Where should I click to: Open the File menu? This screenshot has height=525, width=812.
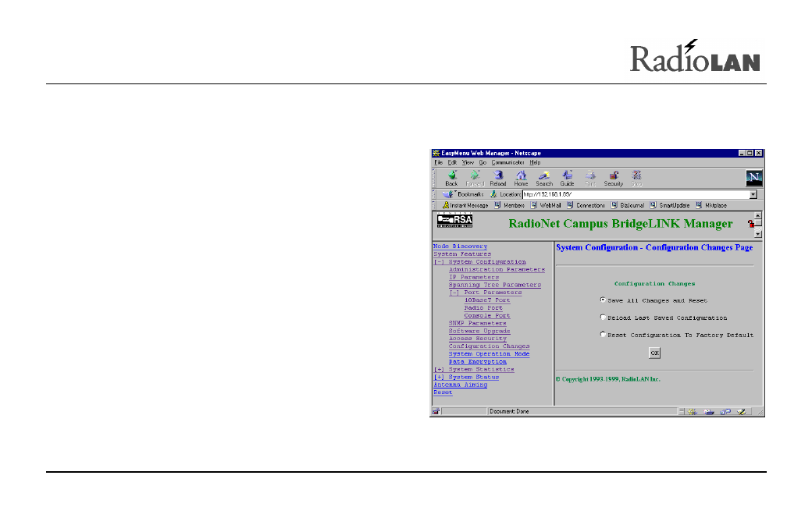pos(438,162)
